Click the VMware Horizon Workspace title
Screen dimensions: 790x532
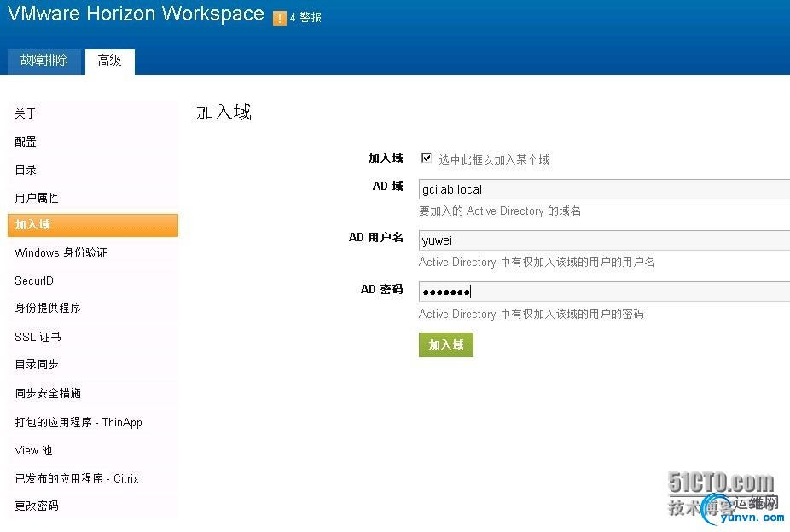tap(136, 14)
